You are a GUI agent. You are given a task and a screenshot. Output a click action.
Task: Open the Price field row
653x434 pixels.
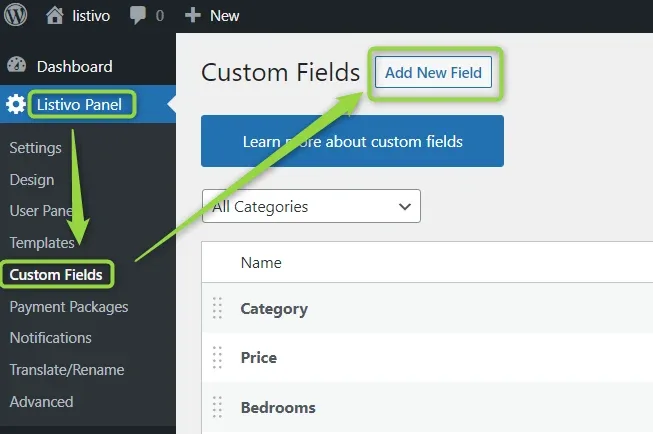click(259, 358)
